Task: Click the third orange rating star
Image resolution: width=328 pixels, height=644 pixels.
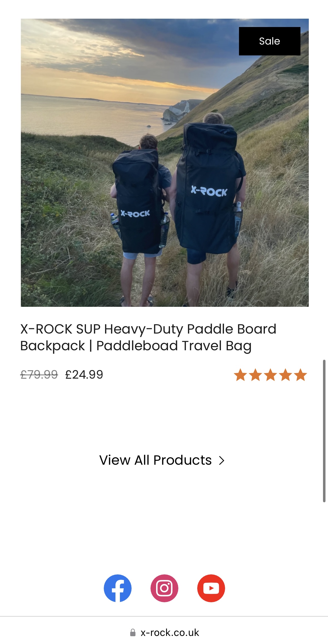Action: (x=270, y=375)
